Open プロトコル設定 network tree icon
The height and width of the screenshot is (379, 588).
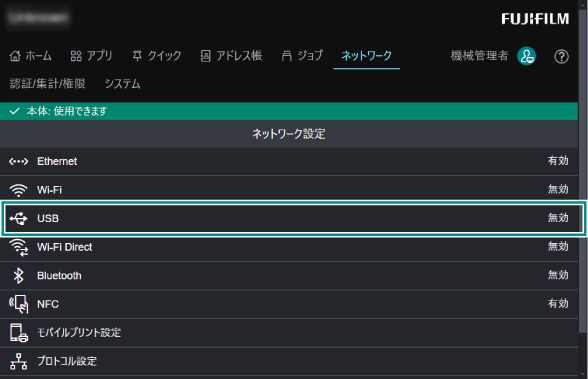pos(18,361)
